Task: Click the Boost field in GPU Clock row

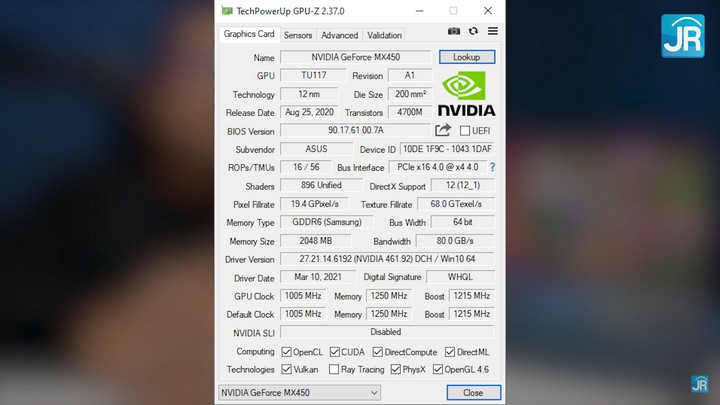Action: [x=472, y=296]
